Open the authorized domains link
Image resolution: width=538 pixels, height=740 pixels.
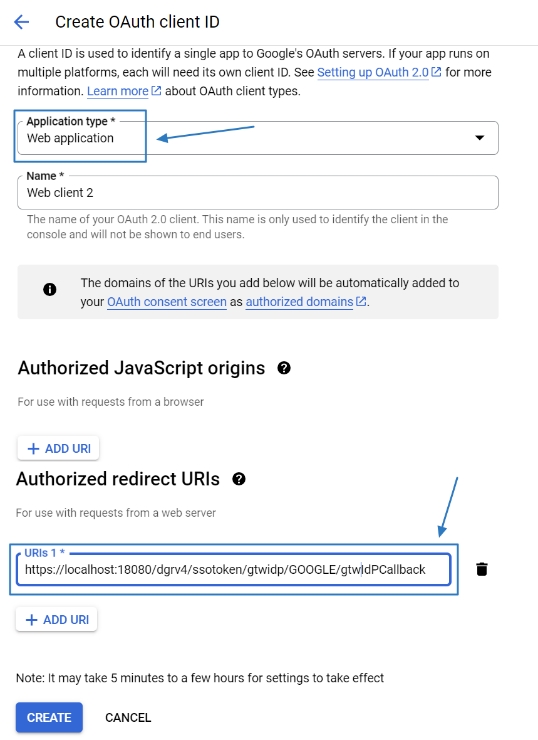tap(299, 302)
